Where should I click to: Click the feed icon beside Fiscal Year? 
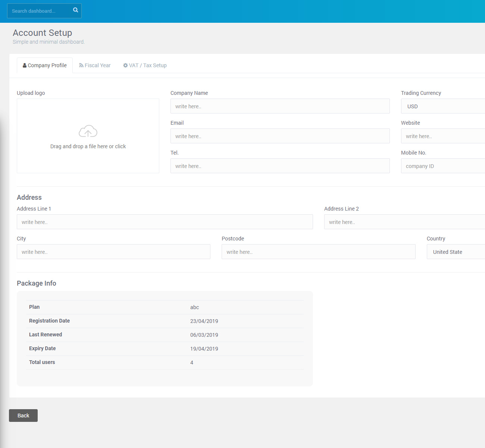coord(81,65)
